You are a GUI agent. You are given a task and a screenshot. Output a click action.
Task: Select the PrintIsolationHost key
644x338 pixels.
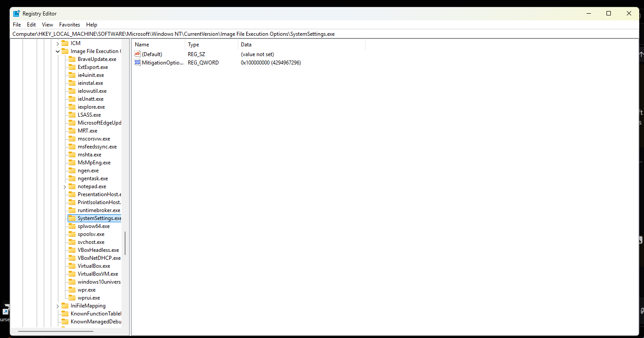99,202
